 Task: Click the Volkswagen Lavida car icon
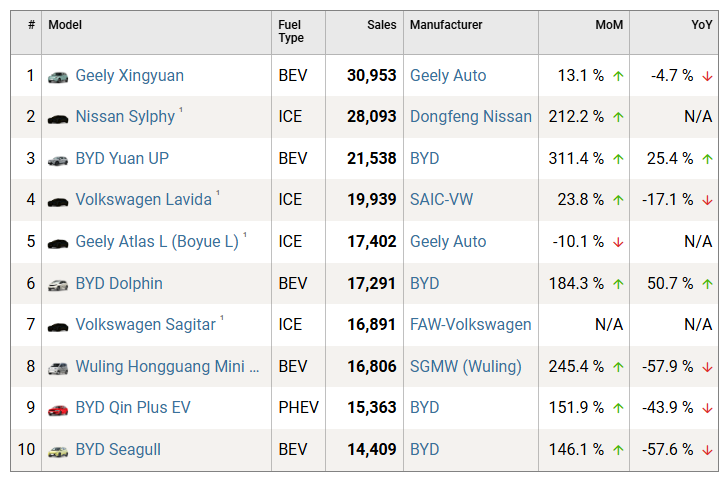(x=58, y=201)
